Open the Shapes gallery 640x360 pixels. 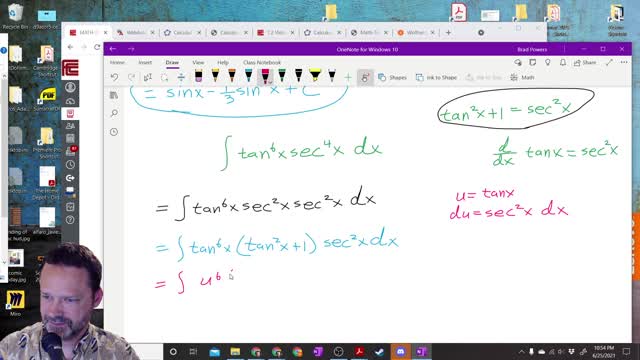pos(392,77)
